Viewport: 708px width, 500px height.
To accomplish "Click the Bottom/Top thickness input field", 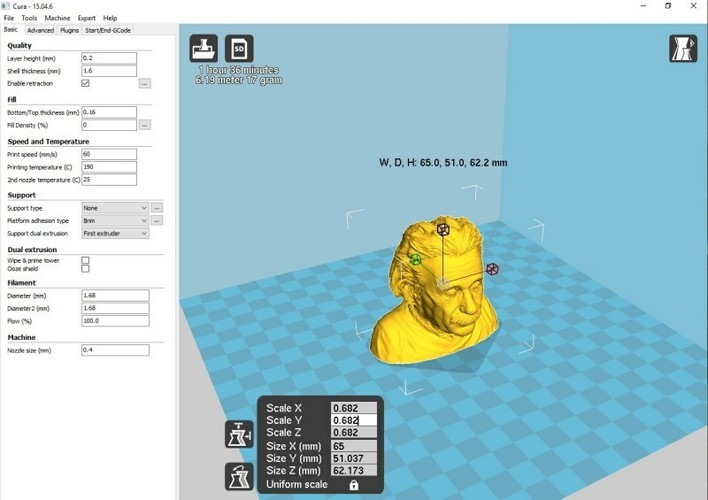I will [109, 112].
